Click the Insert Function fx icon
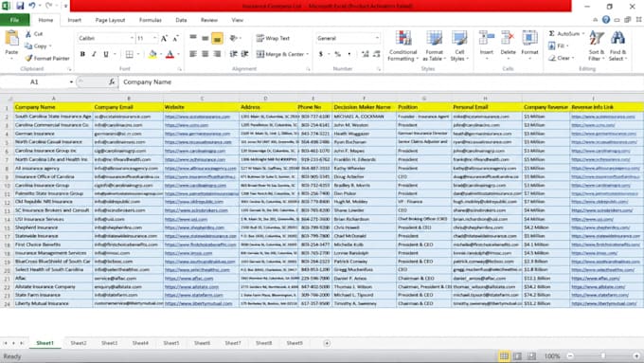 click(112, 82)
